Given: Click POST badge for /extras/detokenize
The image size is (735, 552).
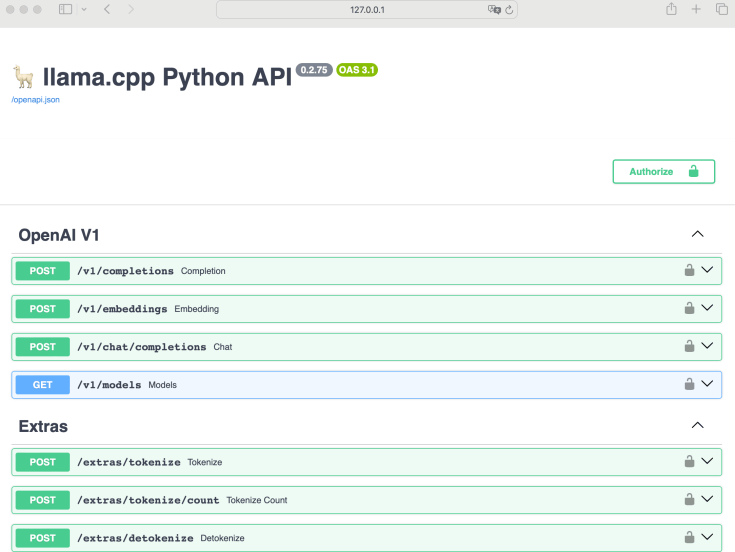Looking at the screenshot, I should pos(43,538).
